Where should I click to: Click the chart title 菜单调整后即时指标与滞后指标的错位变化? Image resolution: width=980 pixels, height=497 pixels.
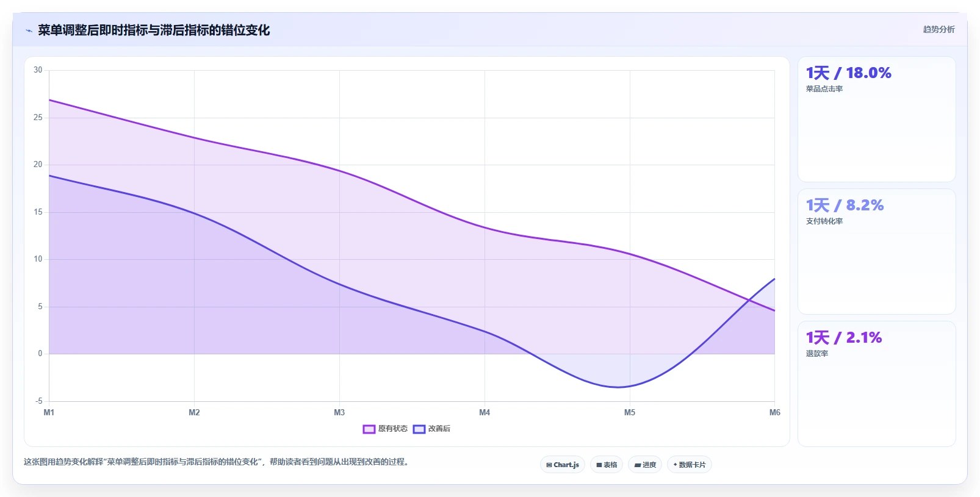pos(154,30)
